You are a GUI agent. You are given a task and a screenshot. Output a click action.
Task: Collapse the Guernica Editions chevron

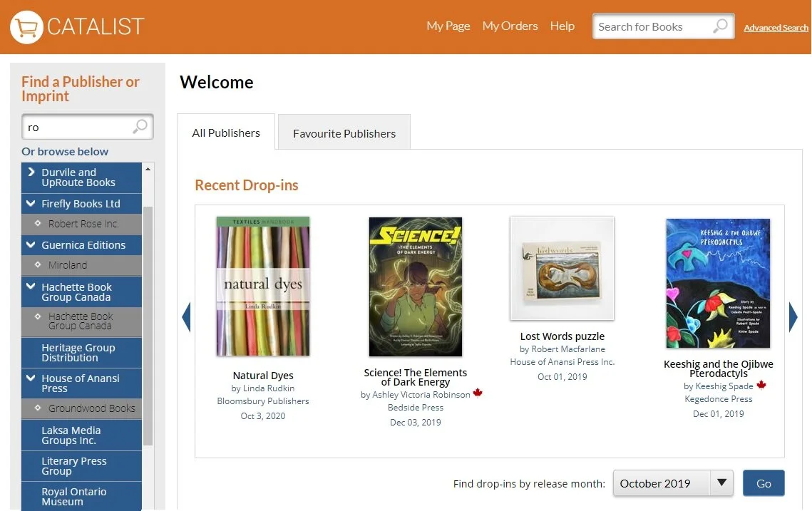(31, 245)
